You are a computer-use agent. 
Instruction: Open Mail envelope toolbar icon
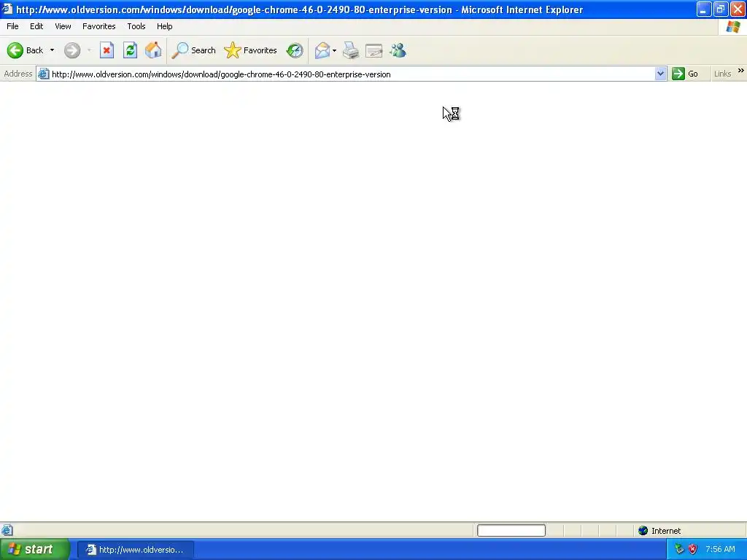coord(322,50)
